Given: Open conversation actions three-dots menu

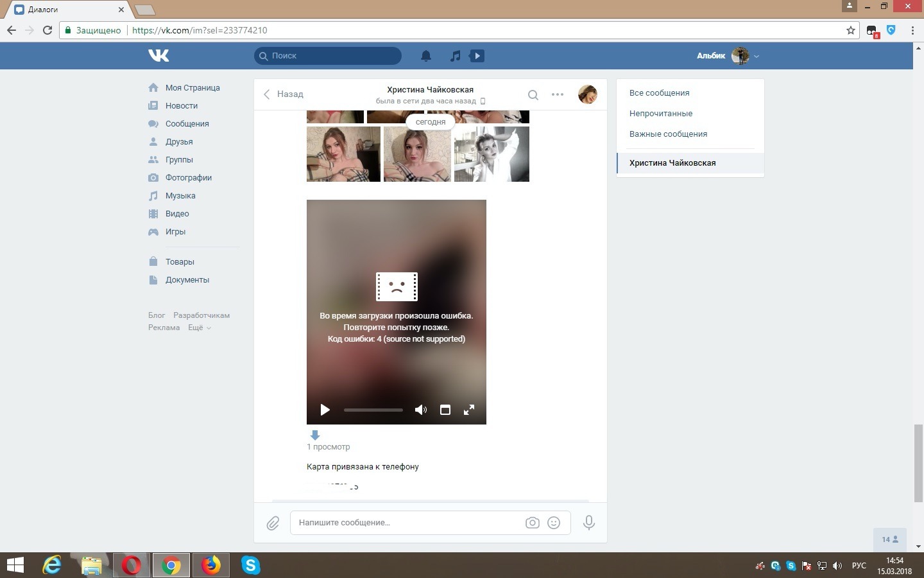Looking at the screenshot, I should [558, 94].
